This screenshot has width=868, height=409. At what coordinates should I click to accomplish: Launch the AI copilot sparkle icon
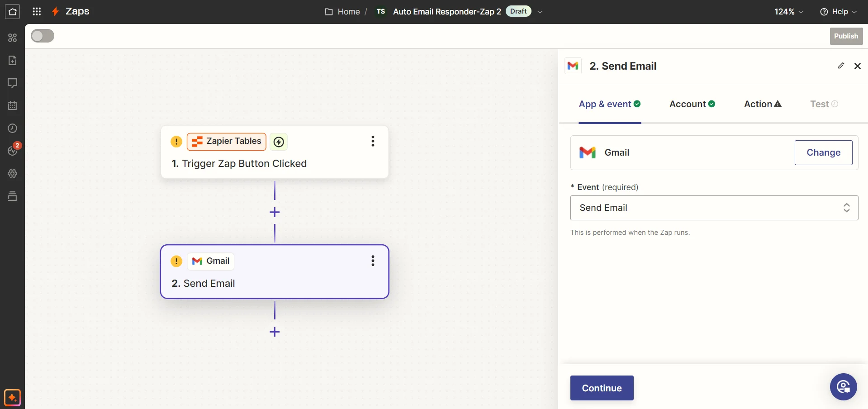(x=12, y=398)
